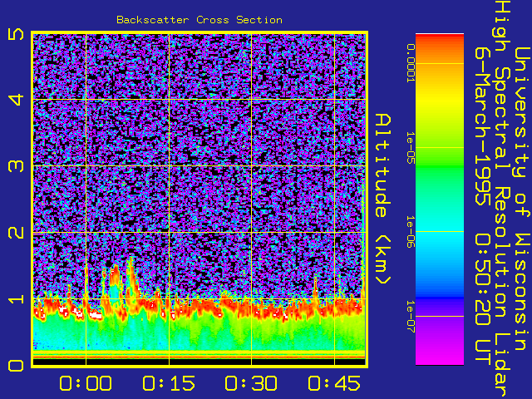This screenshot has width=532, height=399.
Task: Click the colorbar label '1e-05'
Action: 411,148
